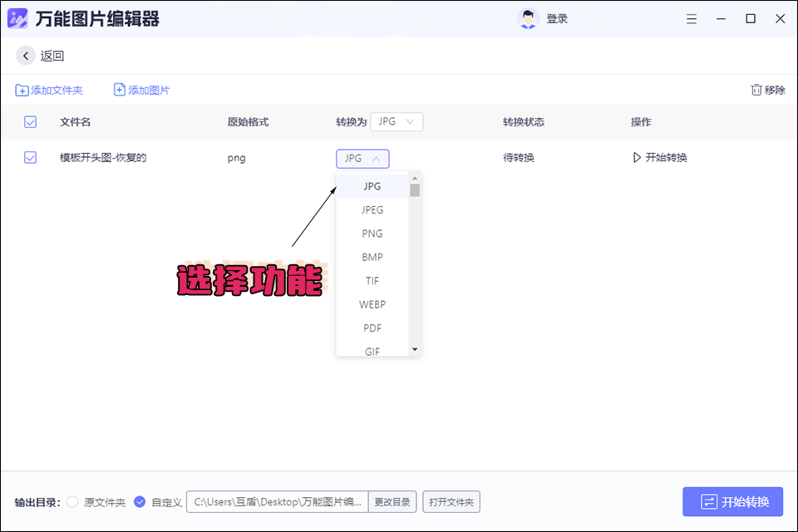This screenshot has width=798, height=532.
Task: Select BMP from the format list
Action: pyautogui.click(x=372, y=257)
